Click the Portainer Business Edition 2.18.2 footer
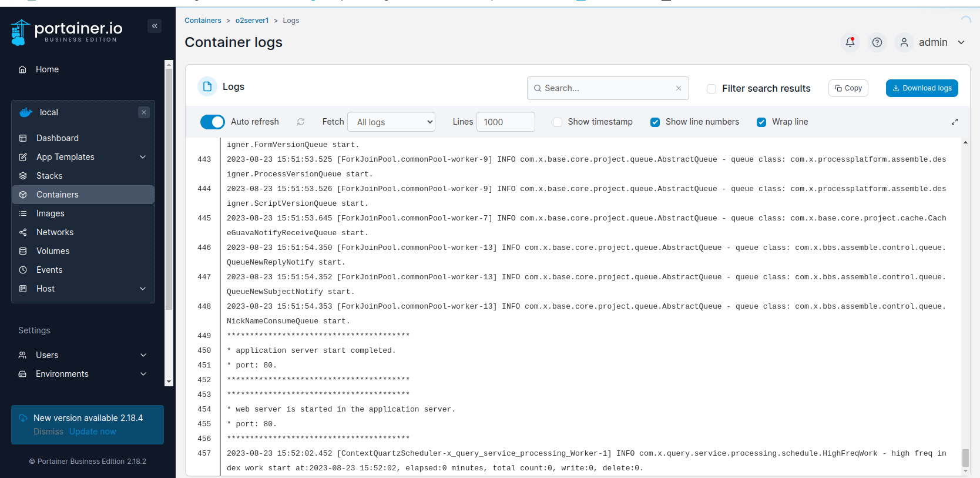Viewport: 980px width, 478px height. (x=88, y=462)
